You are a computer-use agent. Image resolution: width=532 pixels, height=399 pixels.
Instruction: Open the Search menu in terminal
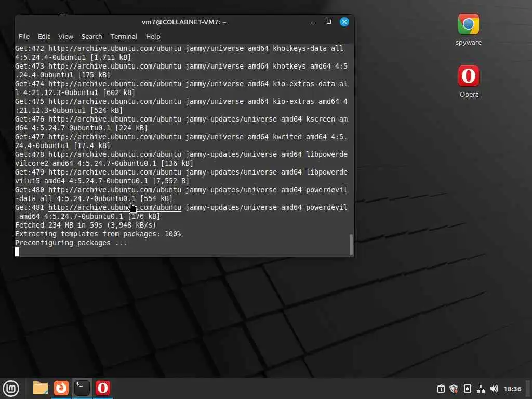pos(91,37)
